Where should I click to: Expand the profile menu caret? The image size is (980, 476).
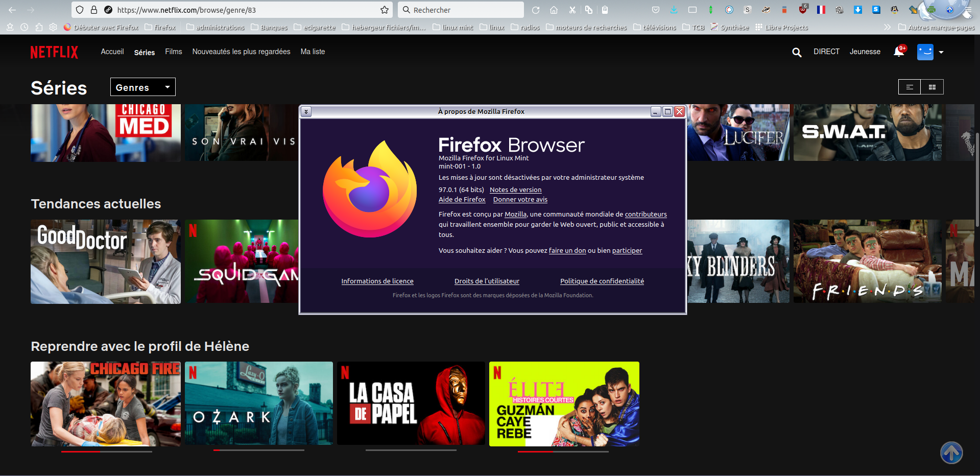point(941,52)
